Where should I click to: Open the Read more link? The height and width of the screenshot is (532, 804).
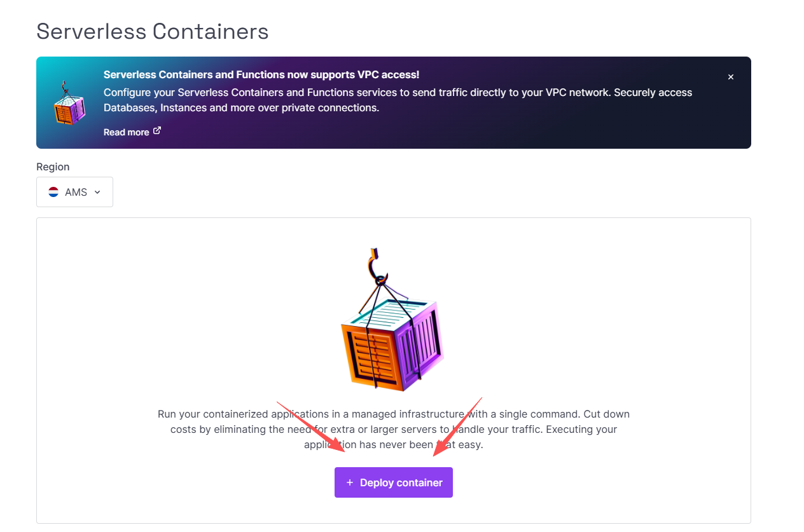[126, 132]
